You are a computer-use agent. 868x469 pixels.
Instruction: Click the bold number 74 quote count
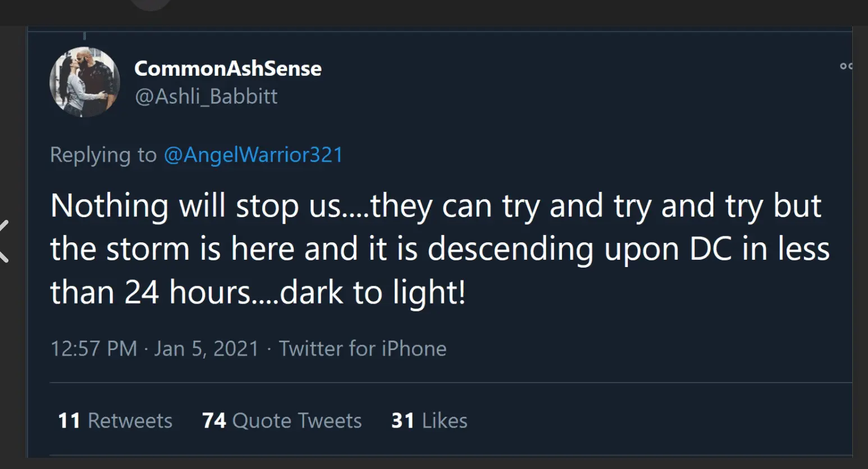pos(214,421)
